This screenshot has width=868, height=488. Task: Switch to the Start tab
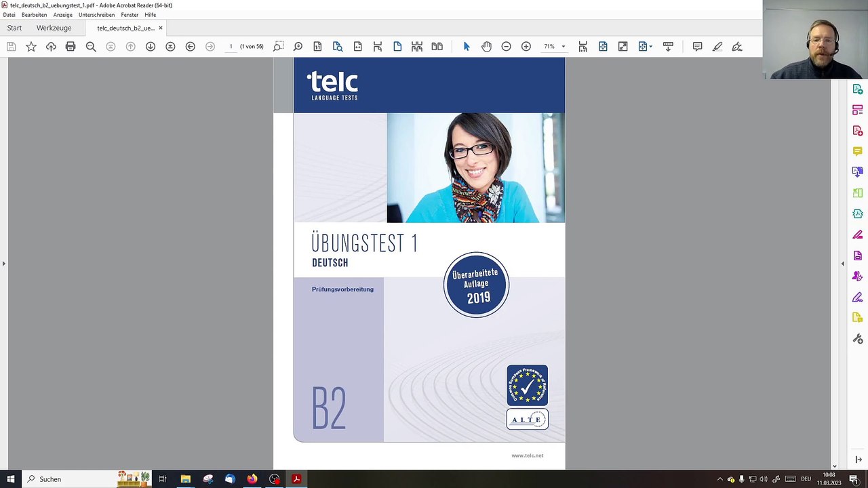14,28
